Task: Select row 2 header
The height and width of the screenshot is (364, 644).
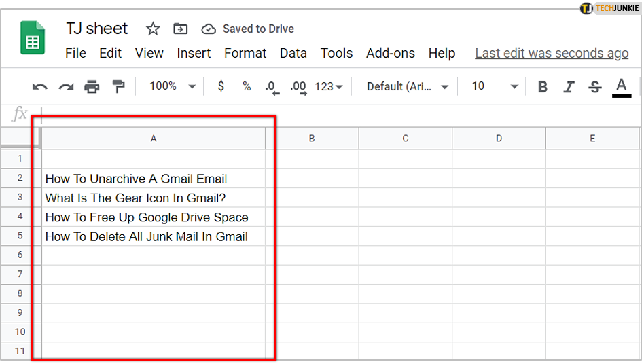Action: click(x=20, y=178)
